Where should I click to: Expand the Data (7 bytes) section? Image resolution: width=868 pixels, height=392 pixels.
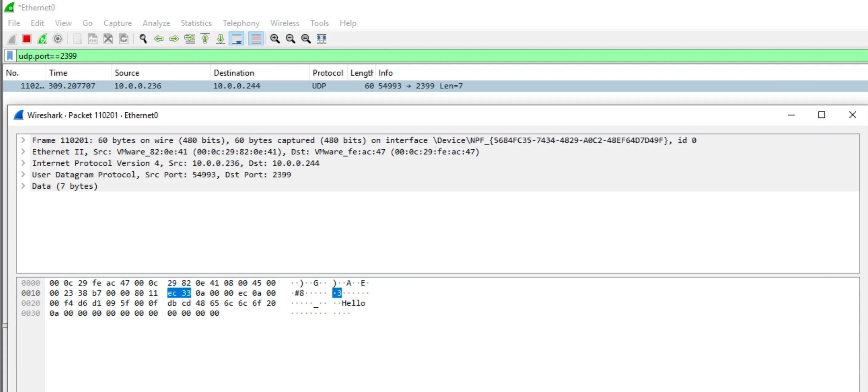(23, 186)
